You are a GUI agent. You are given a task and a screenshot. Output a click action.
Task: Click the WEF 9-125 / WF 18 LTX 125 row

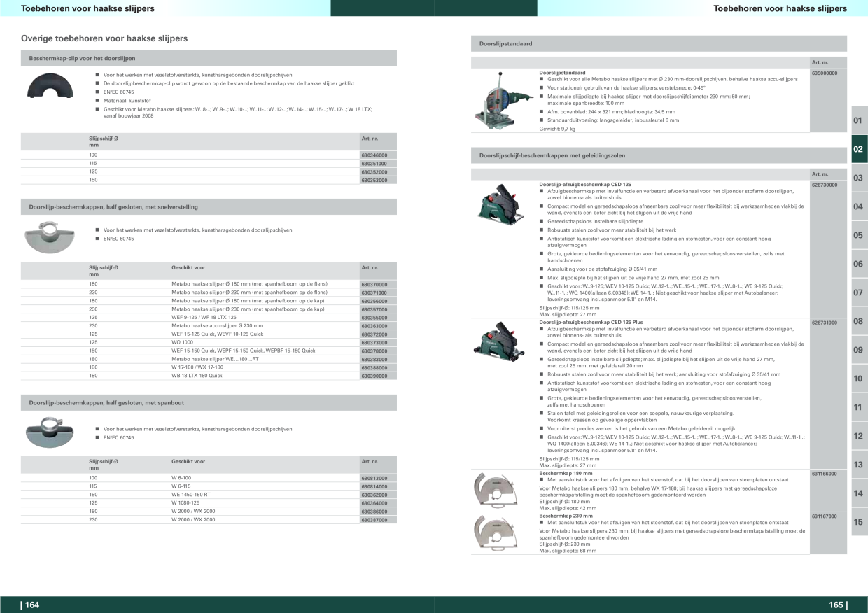(x=209, y=317)
